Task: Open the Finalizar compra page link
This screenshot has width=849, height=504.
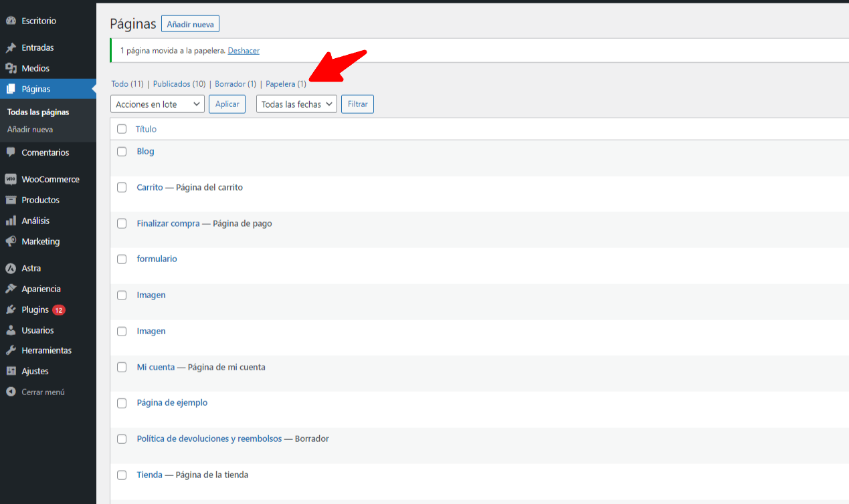Action: pyautogui.click(x=168, y=224)
